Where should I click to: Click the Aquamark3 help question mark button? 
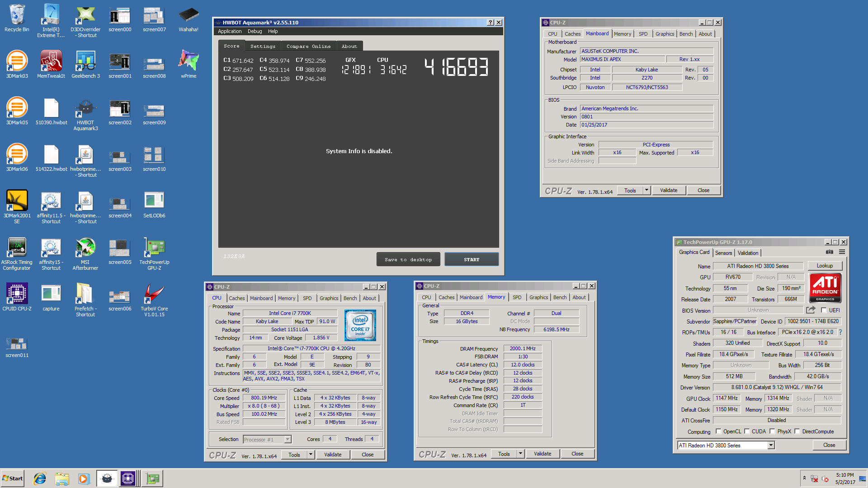pyautogui.click(x=491, y=23)
